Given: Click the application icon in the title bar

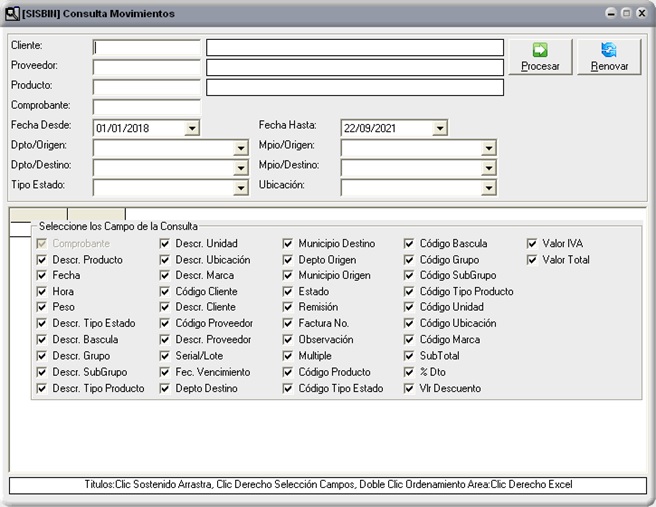Looking at the screenshot, I should (12, 13).
